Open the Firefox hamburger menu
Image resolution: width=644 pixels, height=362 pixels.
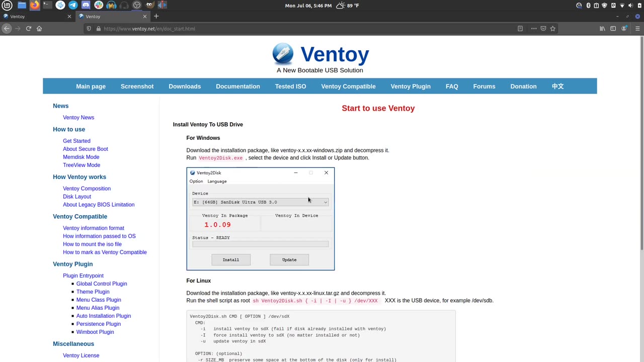[x=637, y=29]
